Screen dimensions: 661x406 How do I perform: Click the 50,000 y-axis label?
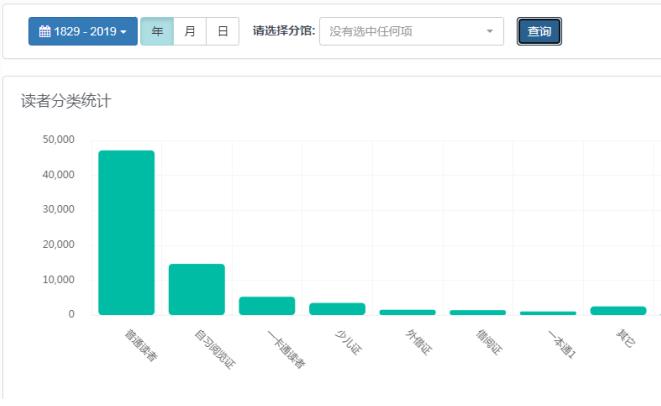[59, 140]
